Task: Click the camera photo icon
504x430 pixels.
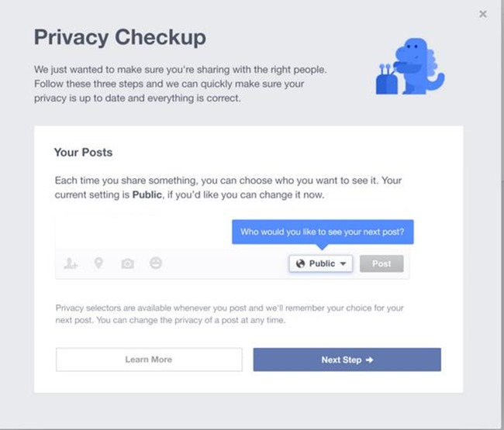Action: pos(128,264)
